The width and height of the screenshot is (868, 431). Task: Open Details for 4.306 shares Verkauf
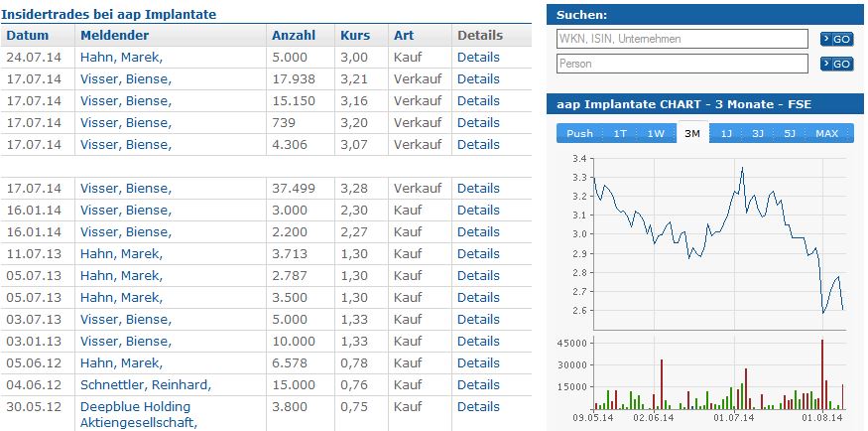478,145
